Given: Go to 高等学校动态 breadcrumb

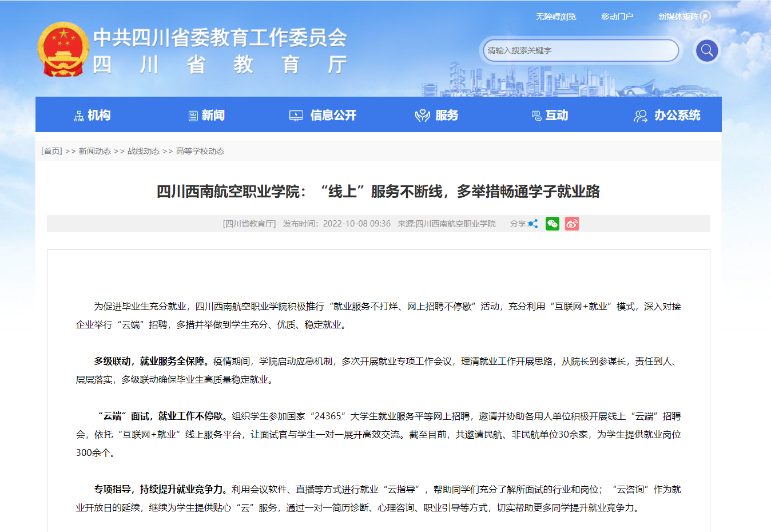Looking at the screenshot, I should click(200, 151).
